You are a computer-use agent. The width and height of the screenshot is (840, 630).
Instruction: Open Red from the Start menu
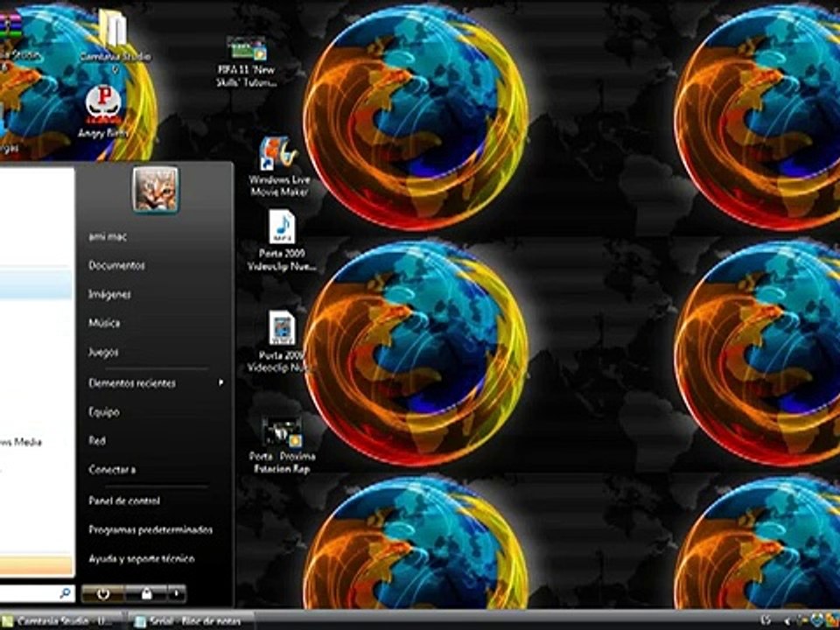pyautogui.click(x=97, y=441)
